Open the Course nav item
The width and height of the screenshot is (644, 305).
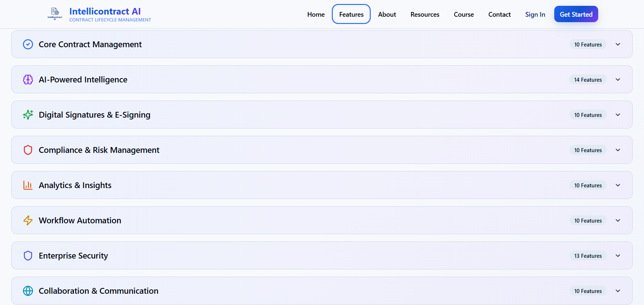point(464,15)
